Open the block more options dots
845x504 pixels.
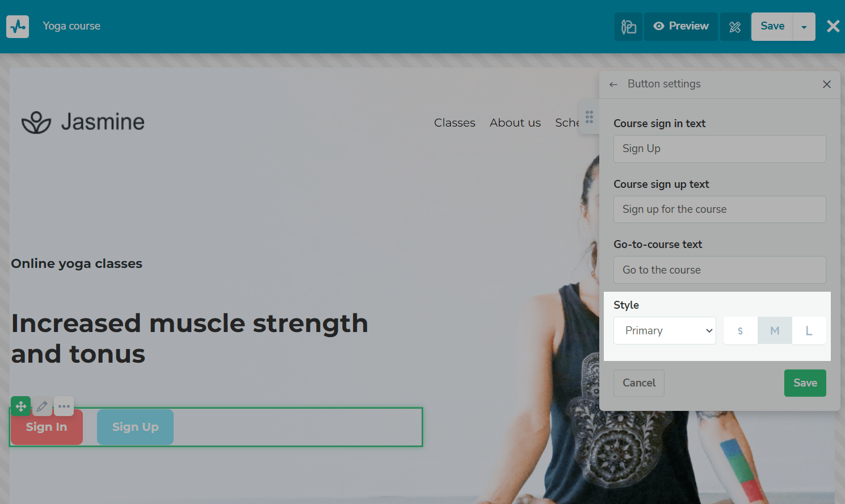tap(64, 406)
